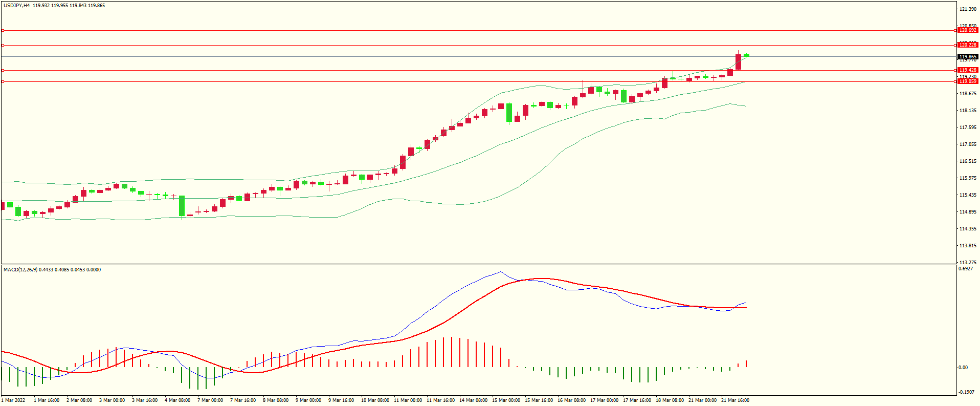
Task: Click the 15 Mar 16:00 time label
Action: pyautogui.click(x=539, y=400)
